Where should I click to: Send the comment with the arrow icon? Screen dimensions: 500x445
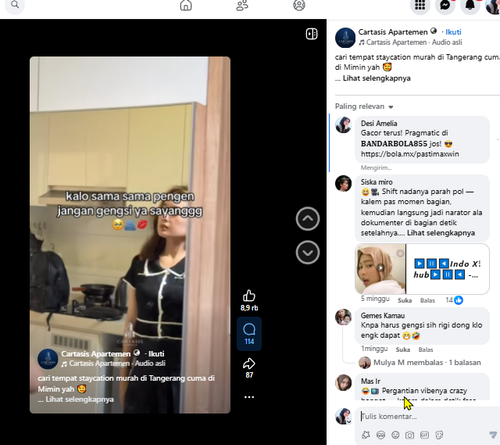click(x=493, y=434)
